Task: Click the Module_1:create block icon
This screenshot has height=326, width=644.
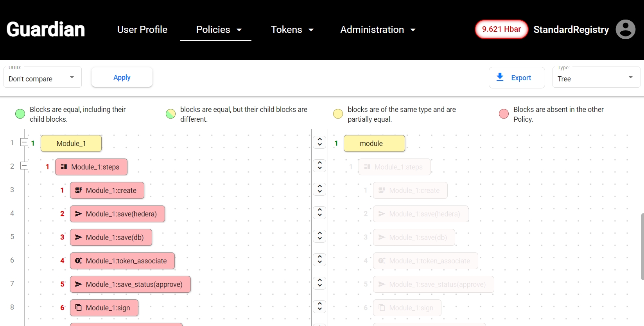Action: [x=79, y=190]
